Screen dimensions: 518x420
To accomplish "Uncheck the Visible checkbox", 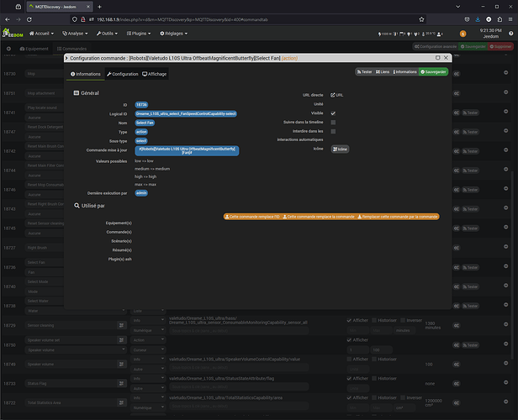I will 334,113.
